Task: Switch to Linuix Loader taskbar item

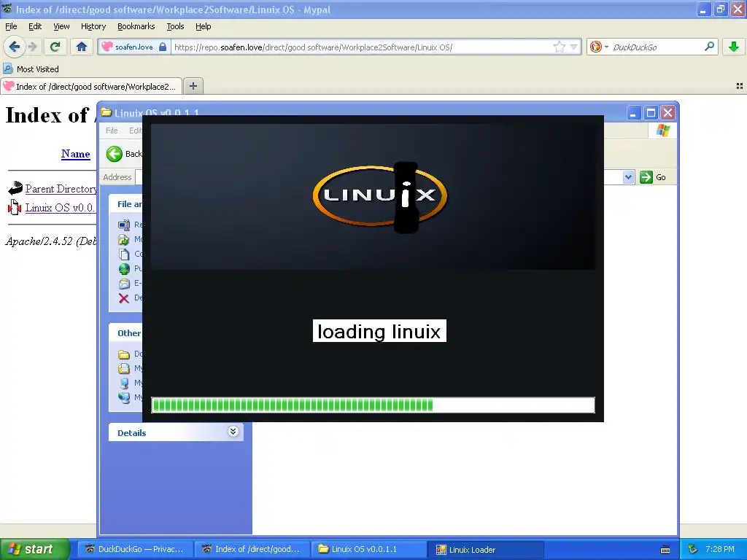Action: 485,549
